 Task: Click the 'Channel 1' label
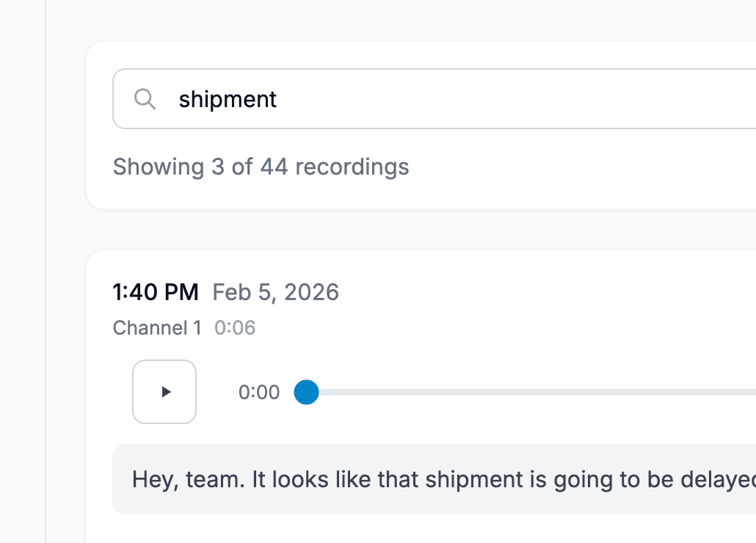[x=156, y=328]
